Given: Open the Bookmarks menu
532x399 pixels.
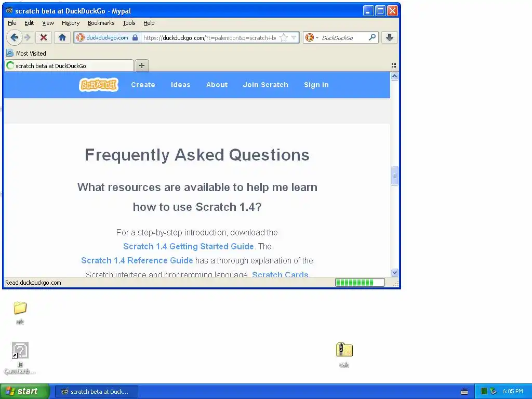Looking at the screenshot, I should (101, 23).
